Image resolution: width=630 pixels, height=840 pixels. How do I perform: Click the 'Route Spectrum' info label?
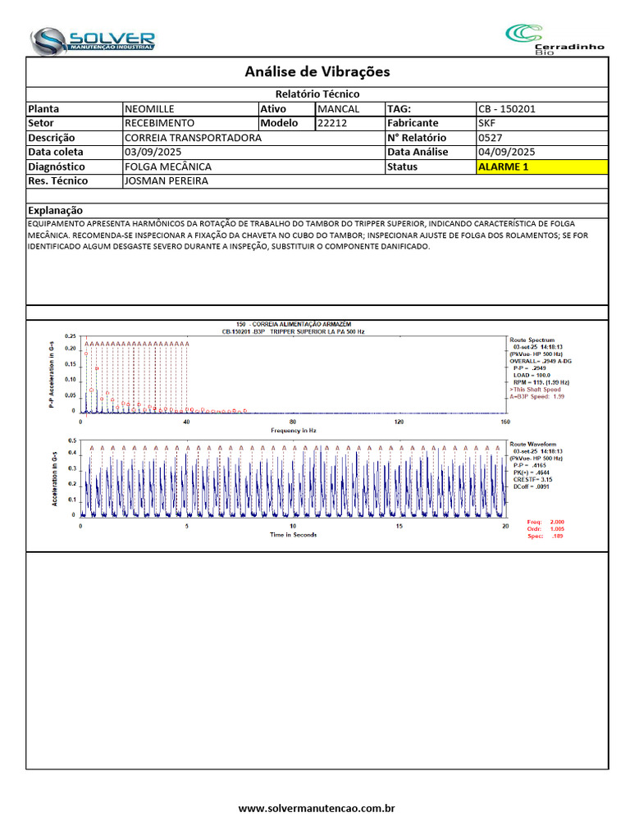coord(532,340)
